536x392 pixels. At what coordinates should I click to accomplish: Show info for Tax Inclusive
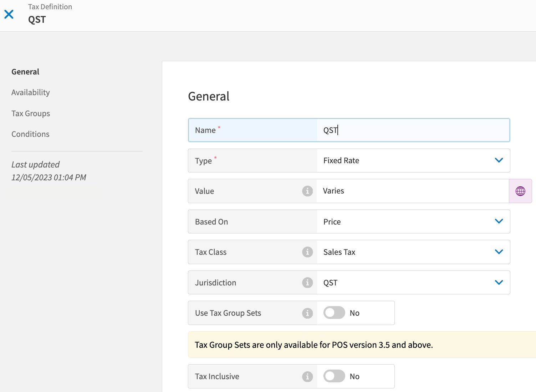307,376
